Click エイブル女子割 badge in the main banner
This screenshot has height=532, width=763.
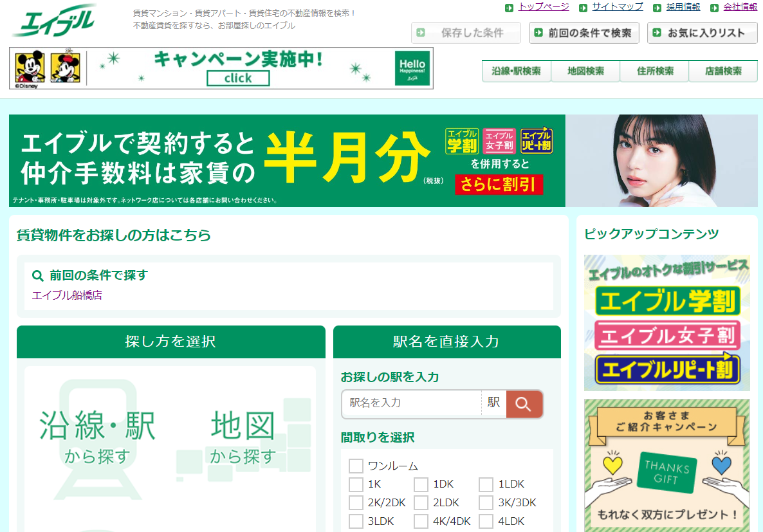point(499,141)
